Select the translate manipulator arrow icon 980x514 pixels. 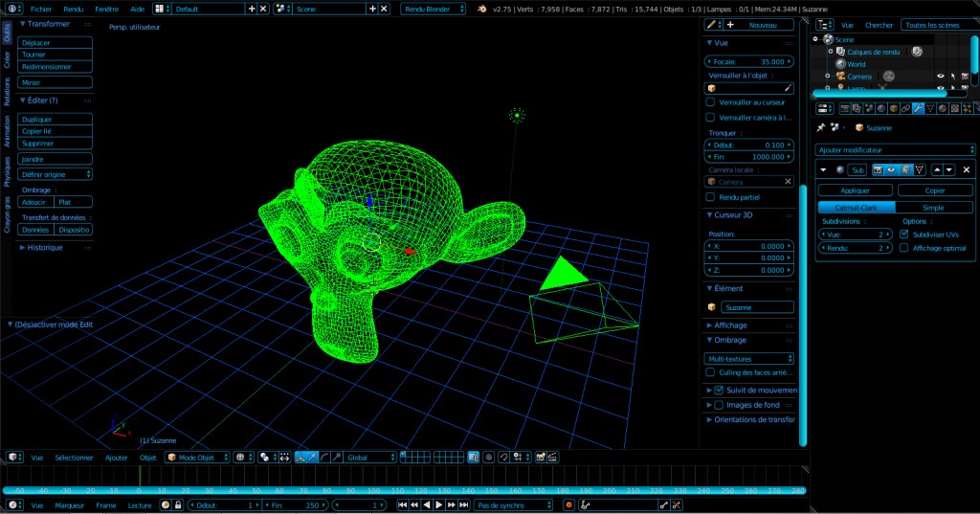(312, 458)
